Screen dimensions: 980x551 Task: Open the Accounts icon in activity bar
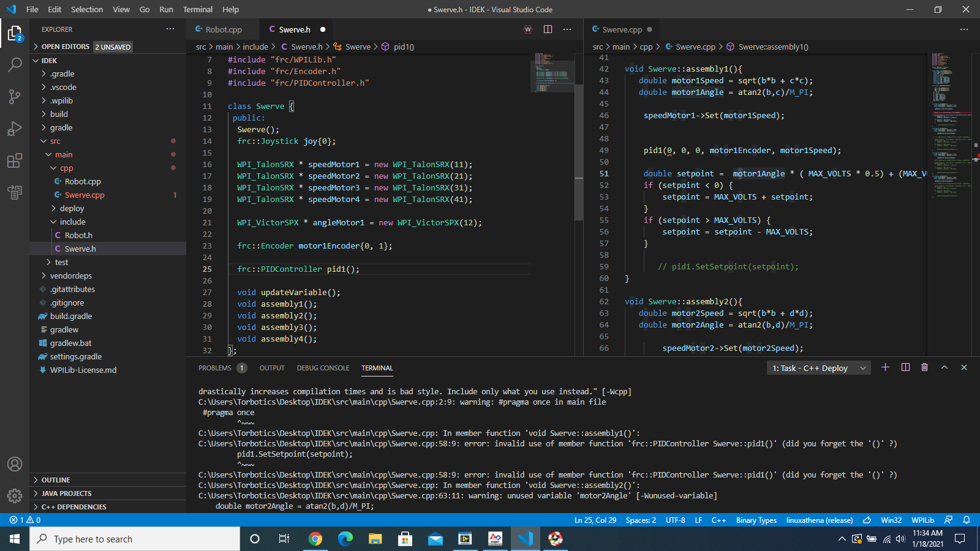tap(15, 464)
